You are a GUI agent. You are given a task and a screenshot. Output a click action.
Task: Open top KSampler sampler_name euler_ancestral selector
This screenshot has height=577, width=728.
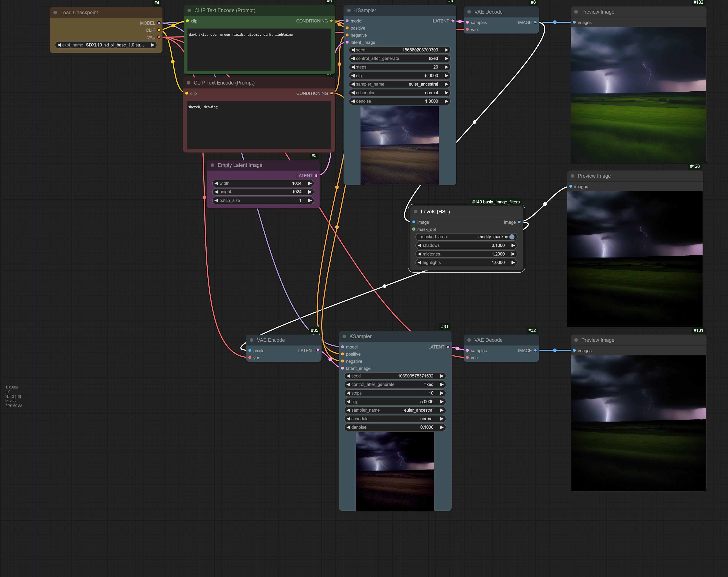[400, 84]
